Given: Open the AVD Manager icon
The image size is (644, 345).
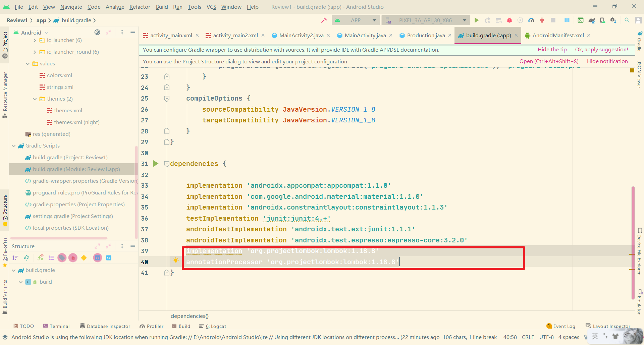Looking at the screenshot, I should pyautogui.click(x=603, y=20).
